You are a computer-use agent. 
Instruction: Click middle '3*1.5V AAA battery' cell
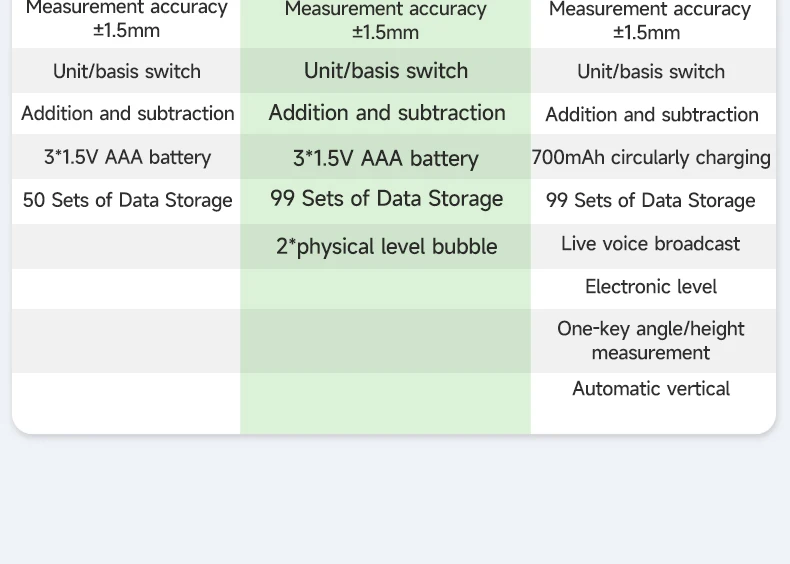385,159
